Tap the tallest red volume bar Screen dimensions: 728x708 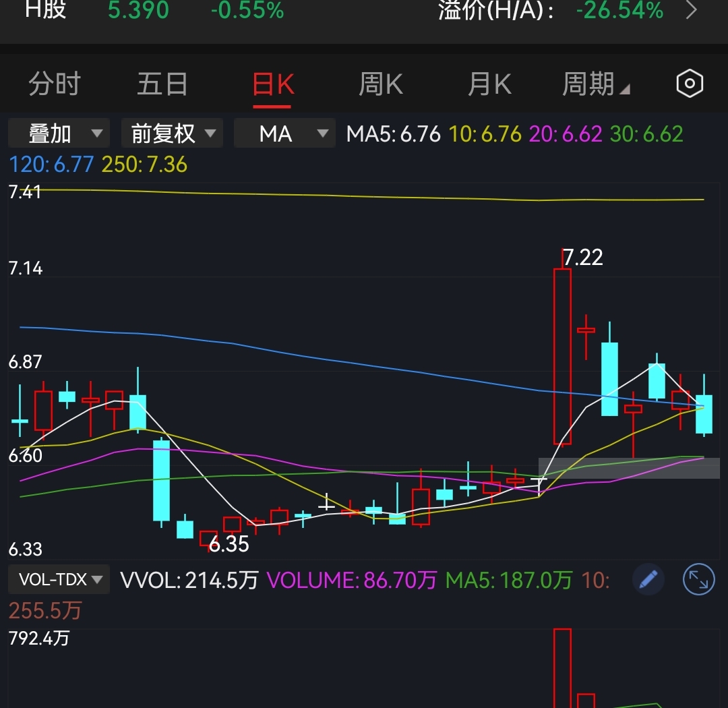[x=562, y=668]
